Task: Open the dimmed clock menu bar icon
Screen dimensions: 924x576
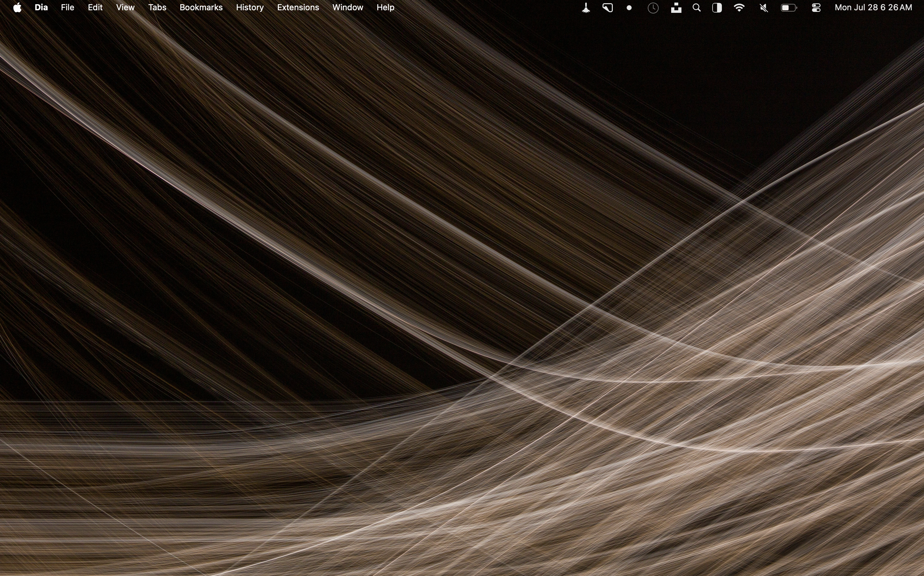Action: [x=653, y=8]
